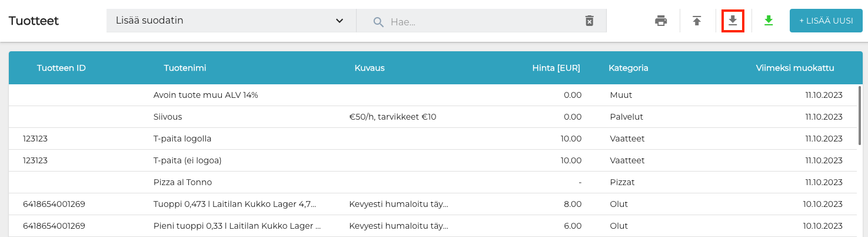The image size is (868, 237).
Task: Click the Kuvaus column header
Action: (x=370, y=68)
